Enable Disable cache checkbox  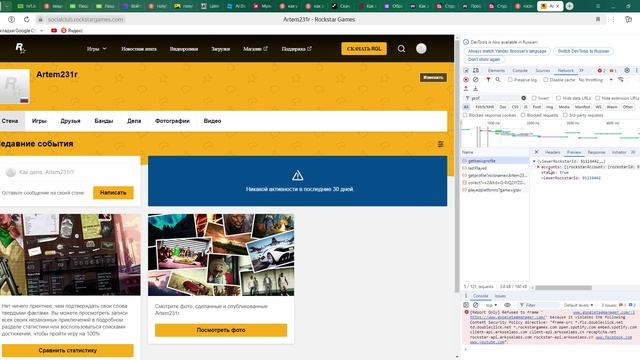[546, 80]
